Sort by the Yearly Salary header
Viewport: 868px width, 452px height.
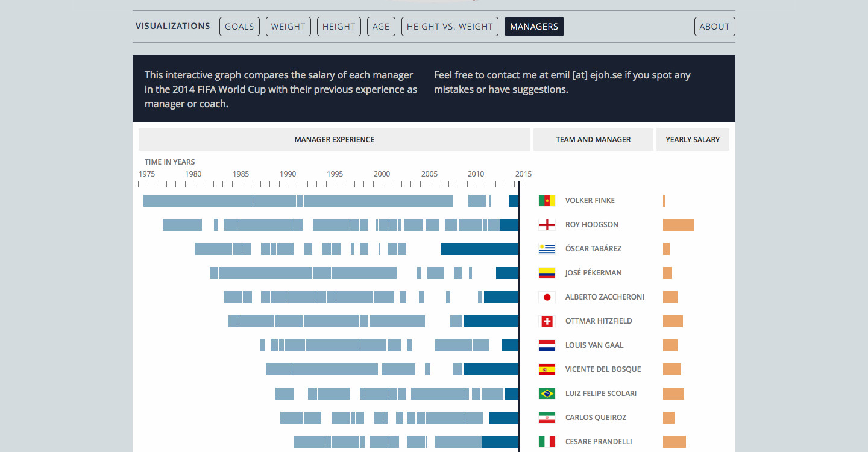pyautogui.click(x=693, y=139)
